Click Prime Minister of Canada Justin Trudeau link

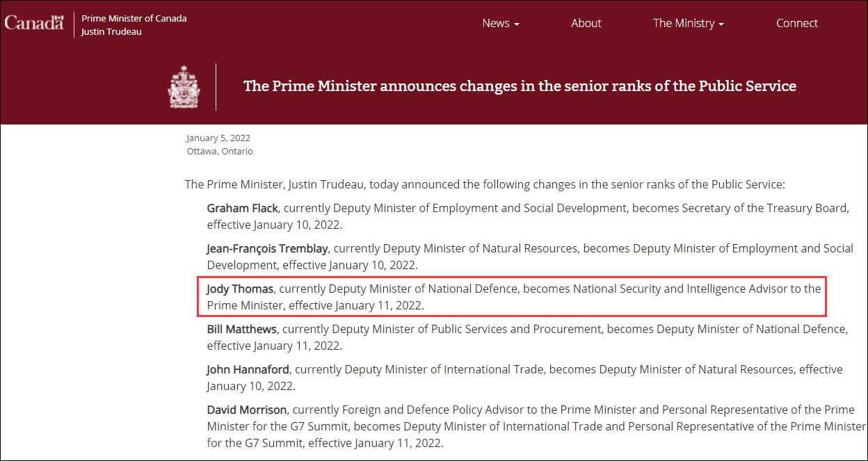pyautogui.click(x=134, y=25)
